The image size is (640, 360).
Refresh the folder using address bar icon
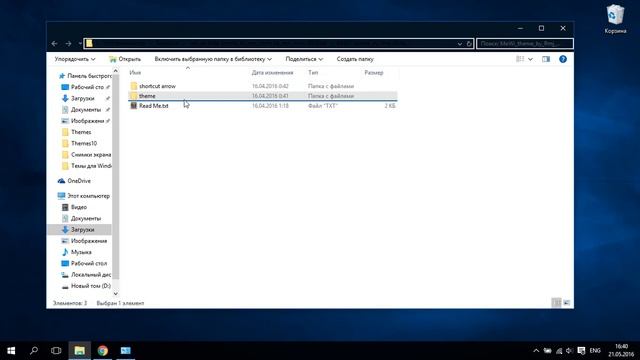[469, 44]
